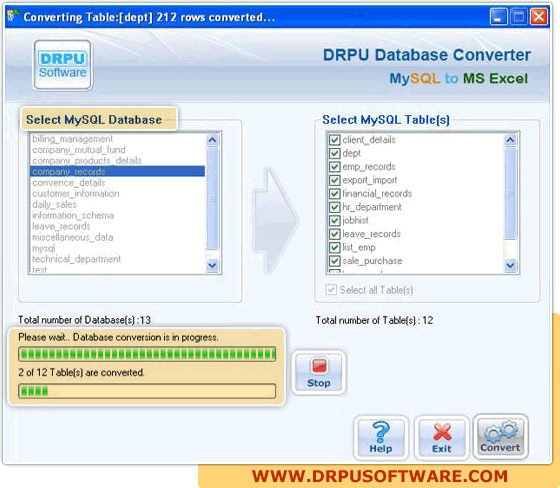Uncheck the client_details table checkbox
The image size is (560, 488).
coord(334,140)
